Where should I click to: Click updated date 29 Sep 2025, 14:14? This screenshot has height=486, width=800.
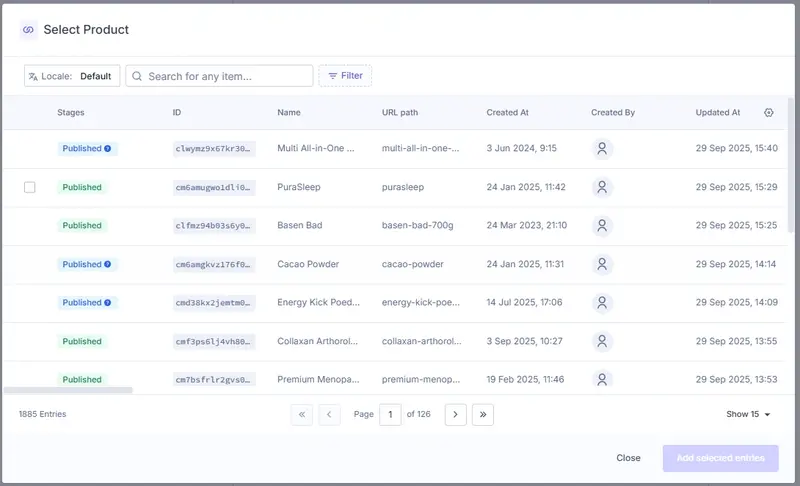click(736, 264)
